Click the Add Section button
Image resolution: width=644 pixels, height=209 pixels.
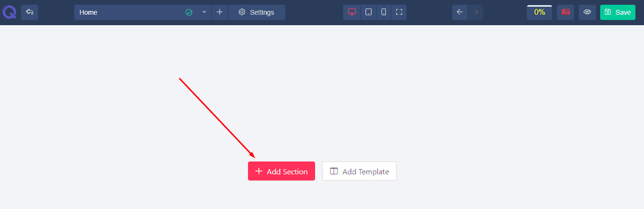(281, 171)
